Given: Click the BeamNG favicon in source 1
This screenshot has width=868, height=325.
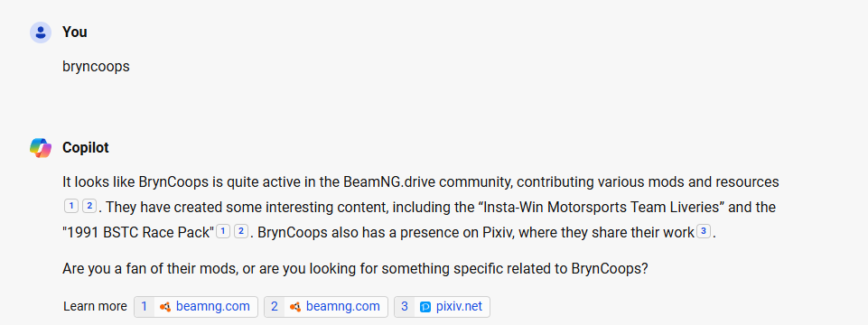Looking at the screenshot, I should pyautogui.click(x=164, y=307).
